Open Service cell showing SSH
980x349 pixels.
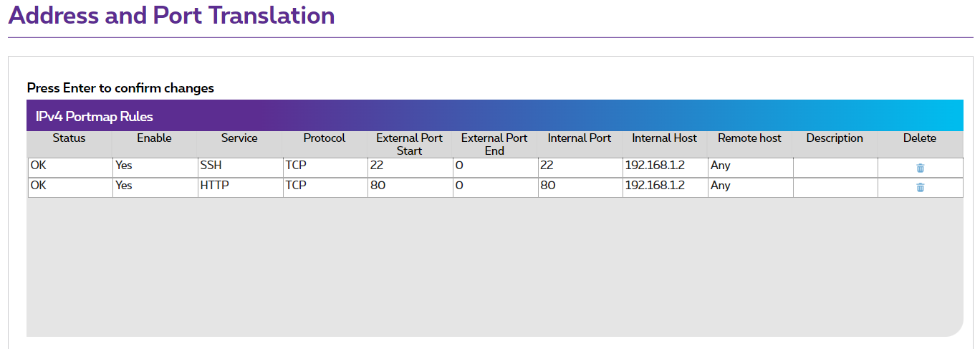[240, 166]
